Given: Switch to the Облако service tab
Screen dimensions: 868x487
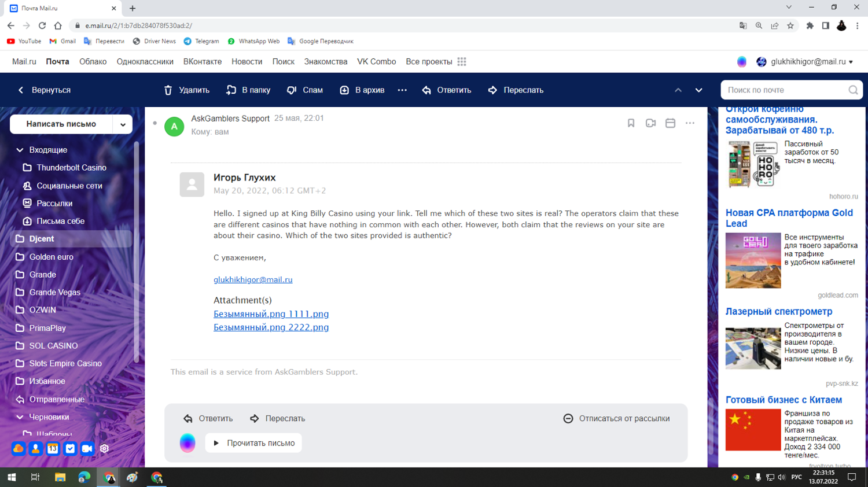Looking at the screenshot, I should [x=93, y=62].
